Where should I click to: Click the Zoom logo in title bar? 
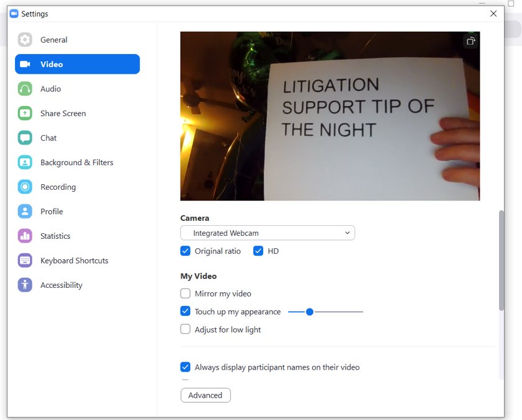14,14
